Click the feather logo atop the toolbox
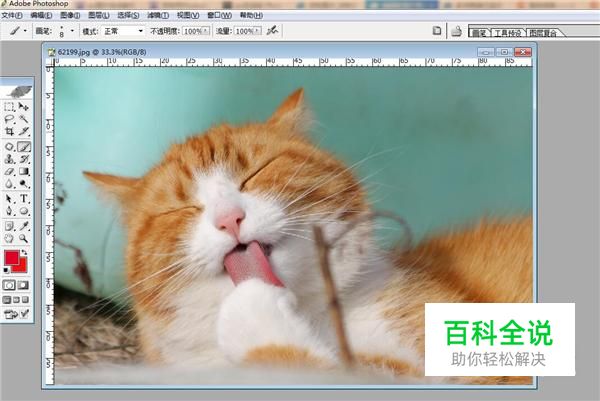The height and width of the screenshot is (401, 600). tap(17, 92)
